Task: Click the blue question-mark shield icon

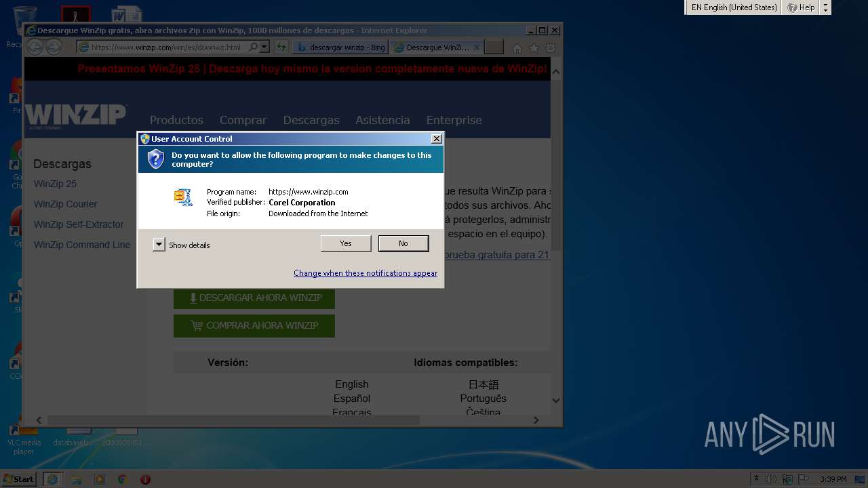Action: pos(156,159)
